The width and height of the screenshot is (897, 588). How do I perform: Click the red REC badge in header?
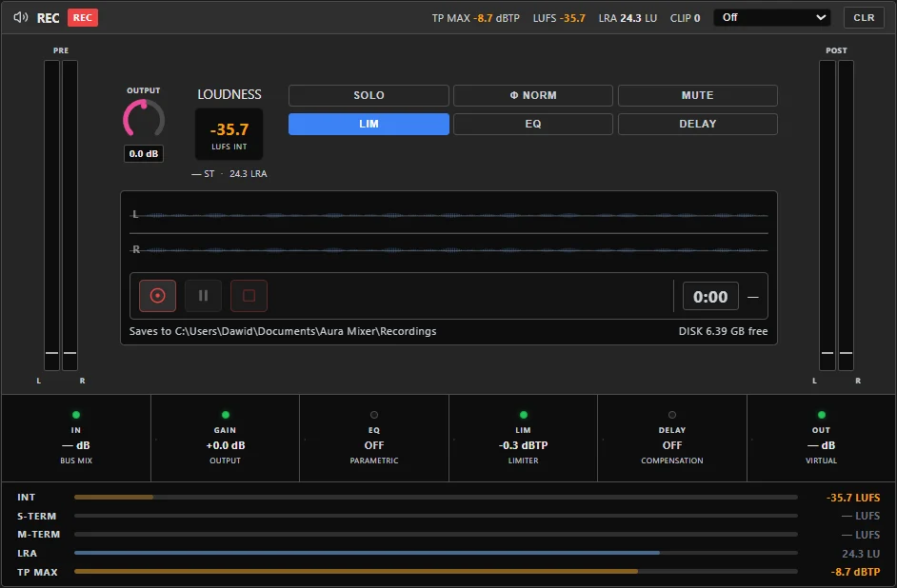(83, 18)
